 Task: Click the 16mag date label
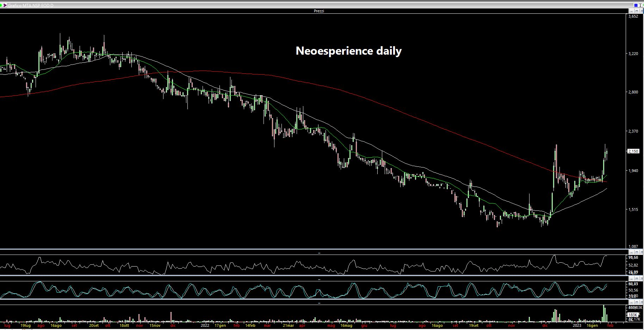346,325
